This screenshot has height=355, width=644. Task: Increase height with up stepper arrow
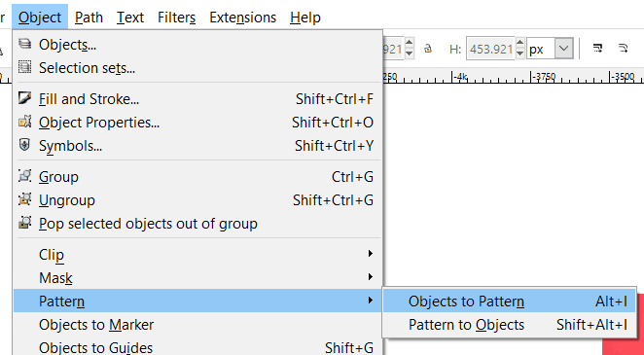519,43
